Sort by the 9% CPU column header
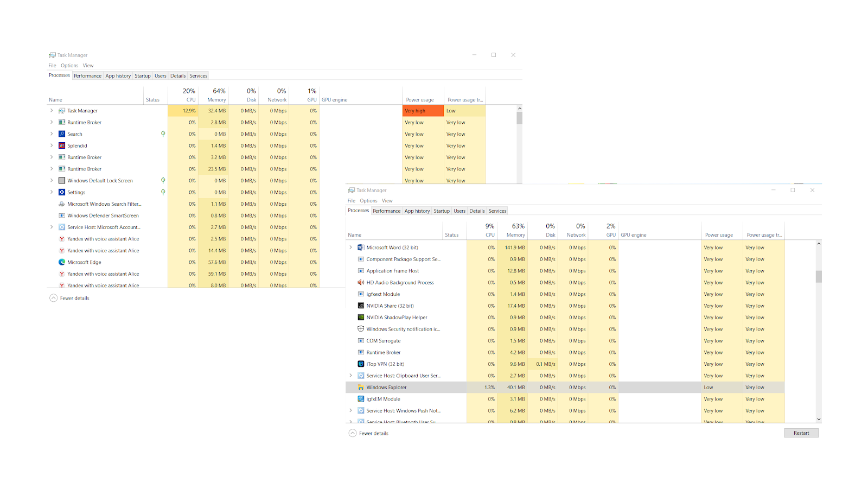 click(482, 230)
